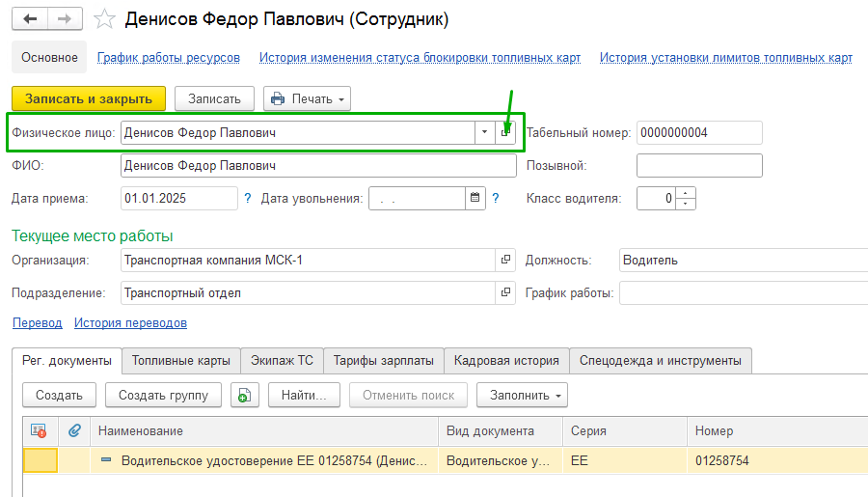
Task: Open the Подразделение field link icon
Action: point(506,293)
